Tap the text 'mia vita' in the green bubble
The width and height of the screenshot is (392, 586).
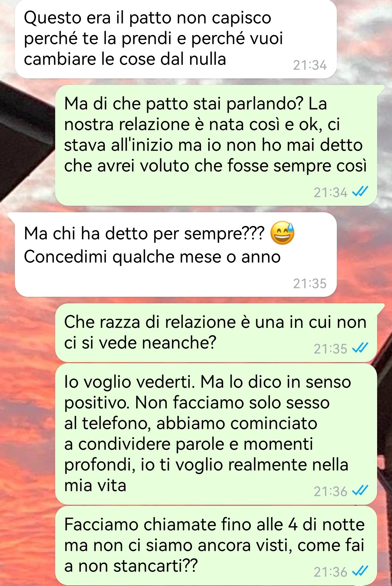95,485
